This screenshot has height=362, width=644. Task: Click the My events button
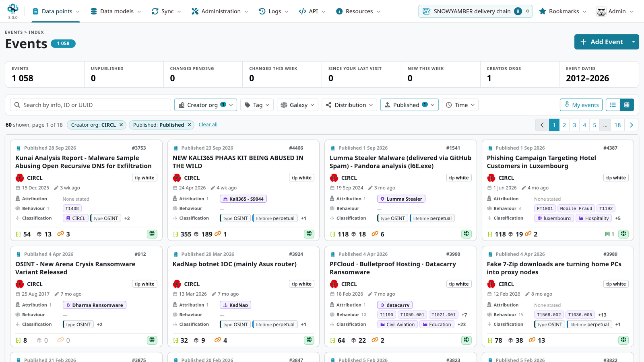coord(581,105)
